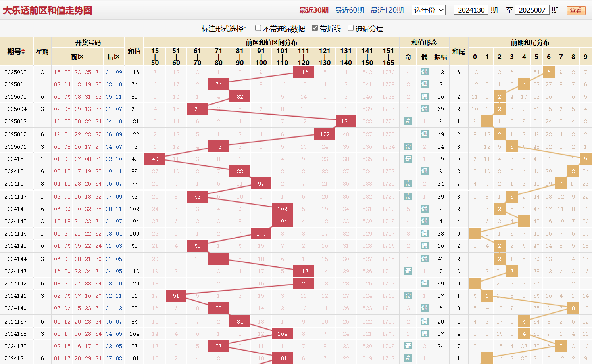
Task: Select the red 102 cell for 2024148
Action: click(x=283, y=209)
